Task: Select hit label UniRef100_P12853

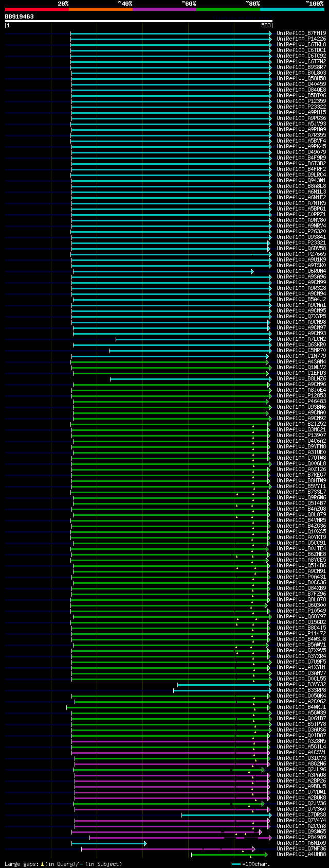Action: 301,395
